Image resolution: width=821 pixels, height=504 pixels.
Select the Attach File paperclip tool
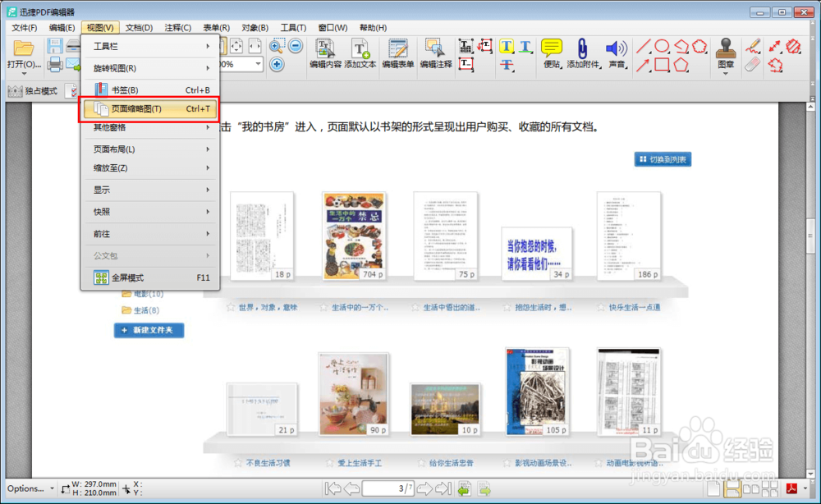[x=583, y=54]
